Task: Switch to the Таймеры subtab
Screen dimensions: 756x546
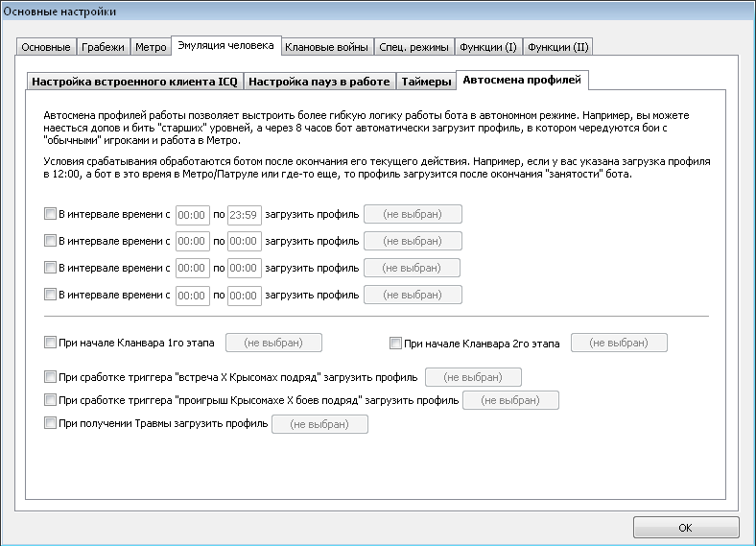Action: pyautogui.click(x=426, y=82)
